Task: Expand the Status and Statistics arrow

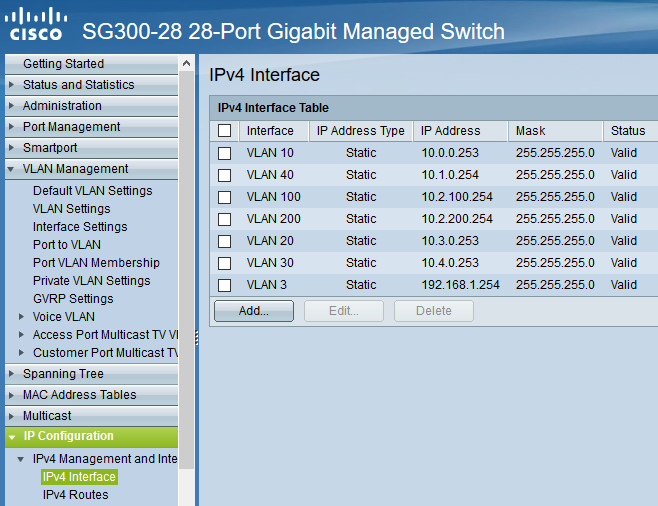Action: point(11,85)
